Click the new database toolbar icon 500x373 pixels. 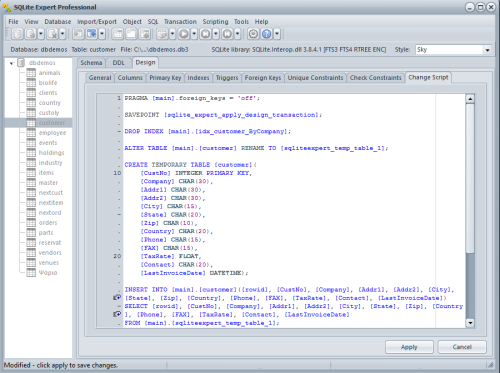coord(17,34)
